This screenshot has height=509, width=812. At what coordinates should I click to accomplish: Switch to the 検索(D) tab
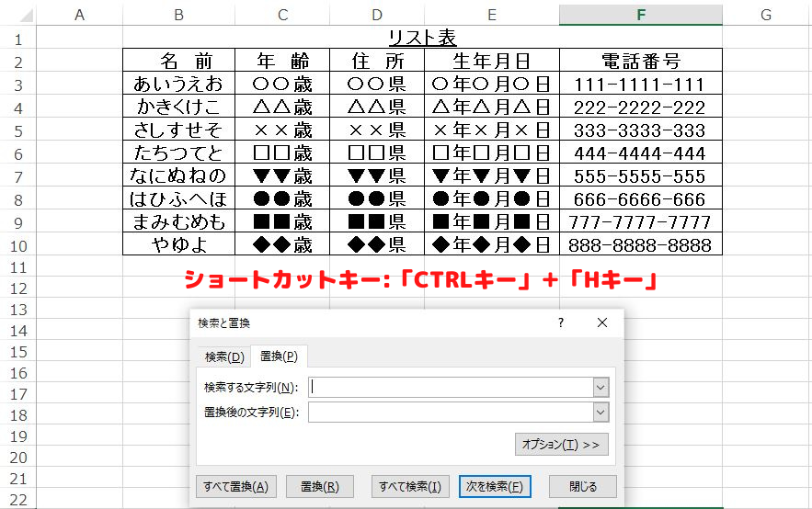(x=223, y=356)
